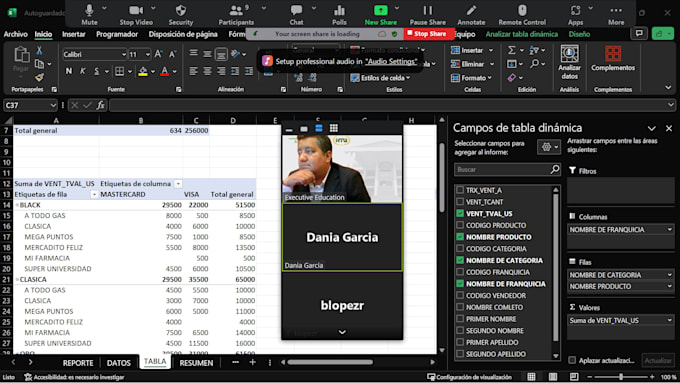This screenshot has height=383, width=680.
Task: Uncheck NOMBRE DE FRANQUICIA field
Action: point(460,284)
